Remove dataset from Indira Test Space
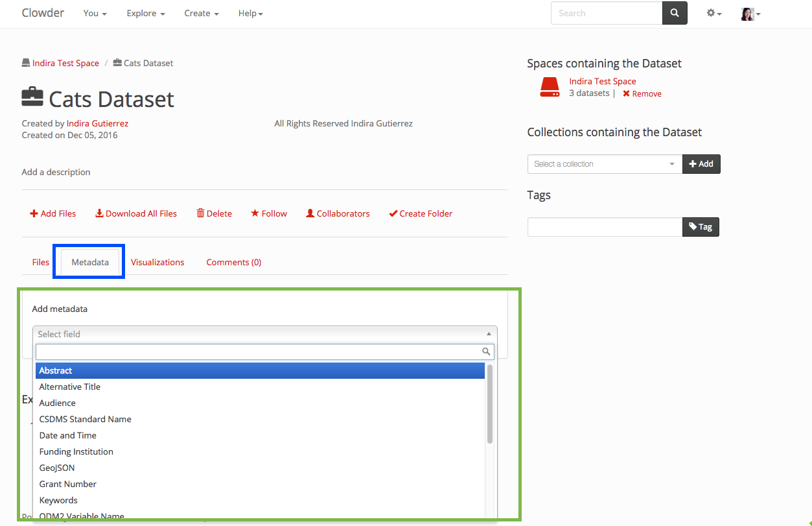The height and width of the screenshot is (526, 812). coord(642,93)
